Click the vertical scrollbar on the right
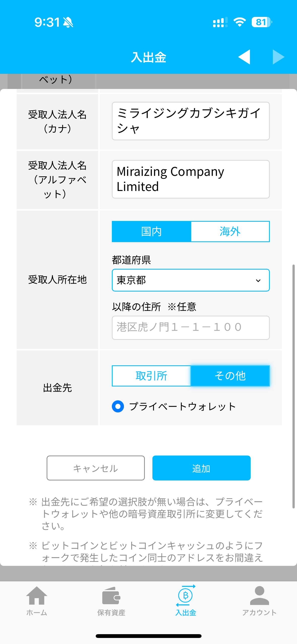 click(x=293, y=385)
